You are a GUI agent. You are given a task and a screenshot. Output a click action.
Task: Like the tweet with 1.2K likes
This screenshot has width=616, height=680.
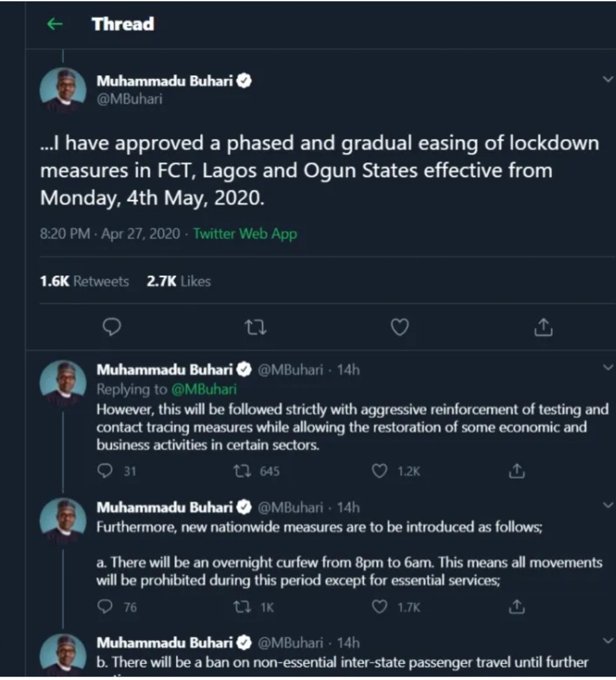pyautogui.click(x=379, y=471)
